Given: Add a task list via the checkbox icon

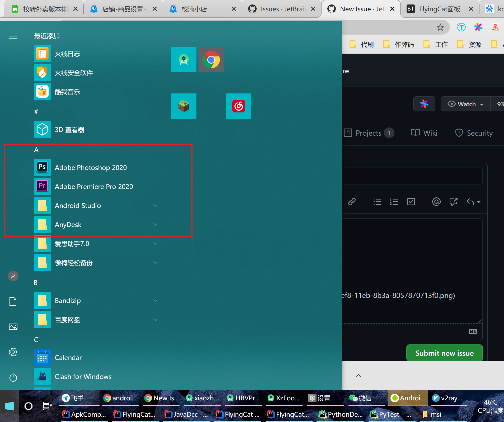Looking at the screenshot, I should [x=411, y=202].
